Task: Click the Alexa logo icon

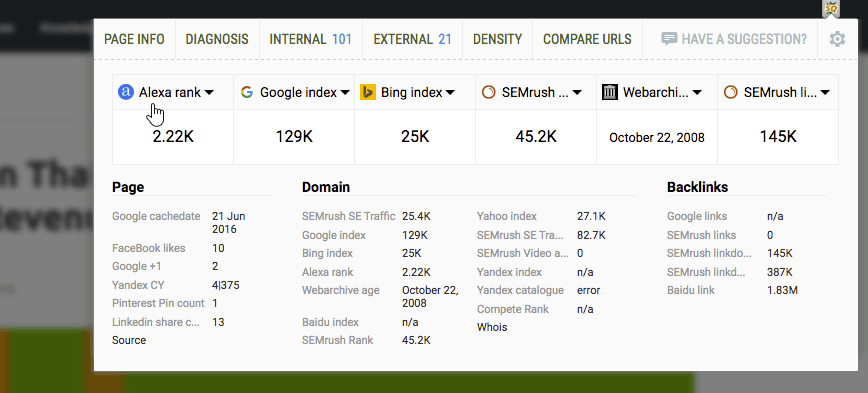Action: coord(126,92)
